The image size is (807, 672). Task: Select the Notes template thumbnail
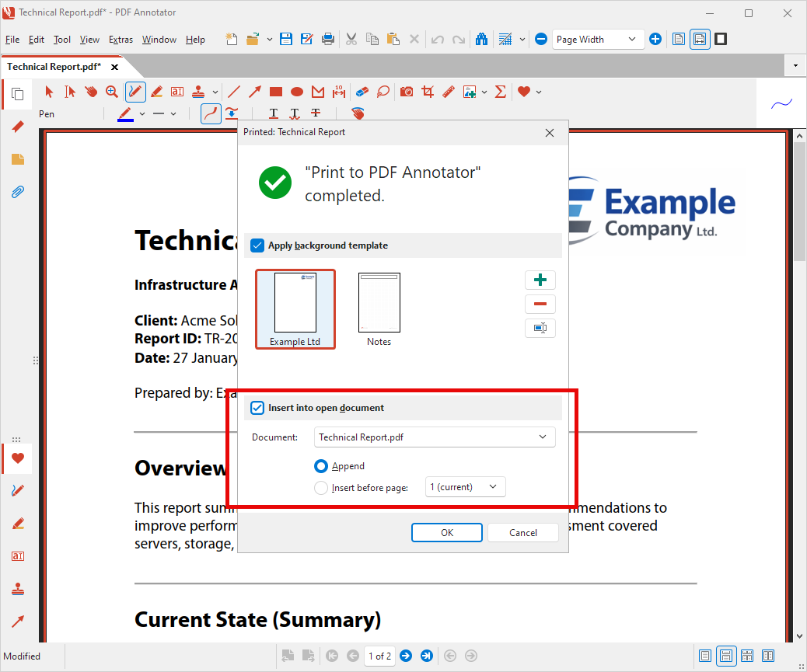pyautogui.click(x=379, y=303)
